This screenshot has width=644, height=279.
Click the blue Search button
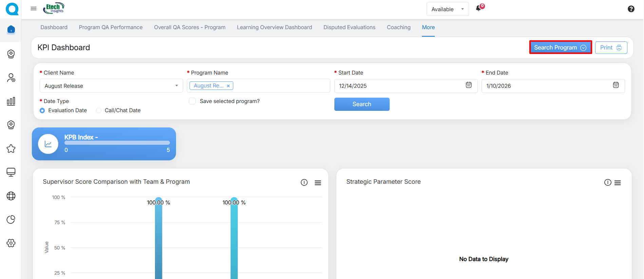click(x=362, y=104)
